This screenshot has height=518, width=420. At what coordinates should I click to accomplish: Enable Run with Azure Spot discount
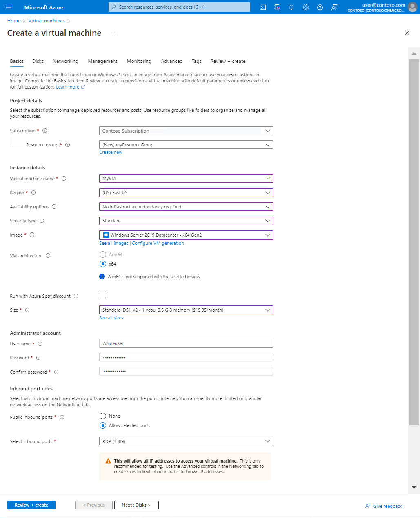(x=103, y=295)
